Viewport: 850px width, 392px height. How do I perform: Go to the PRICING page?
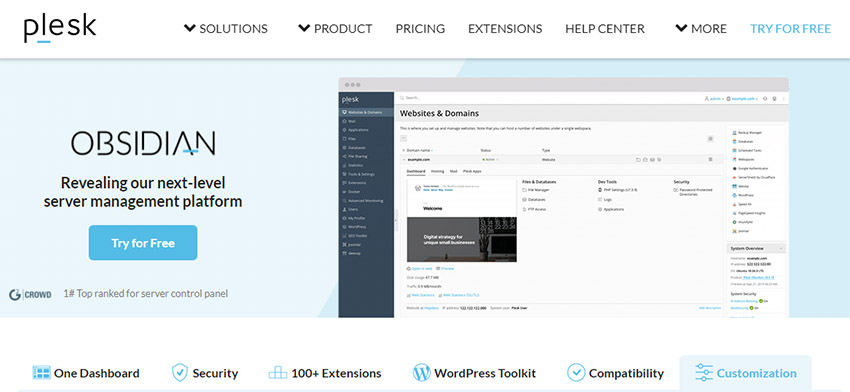pos(420,29)
